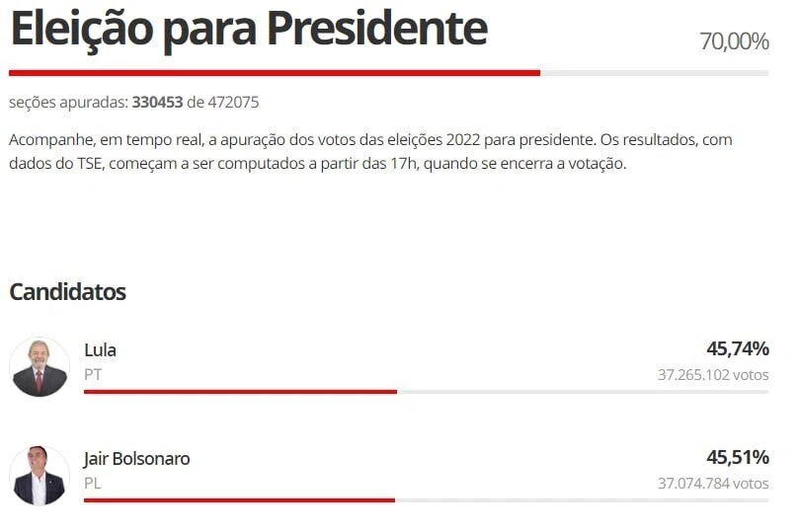Click Bolsonaro's red vote percentage bar
Viewport: 801px width, 532px height.
coord(239,500)
